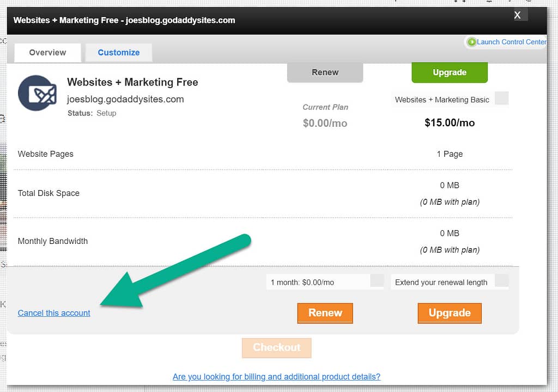This screenshot has height=392, width=558.
Task: Select the $15.00/mo upgrade price
Action: point(450,123)
